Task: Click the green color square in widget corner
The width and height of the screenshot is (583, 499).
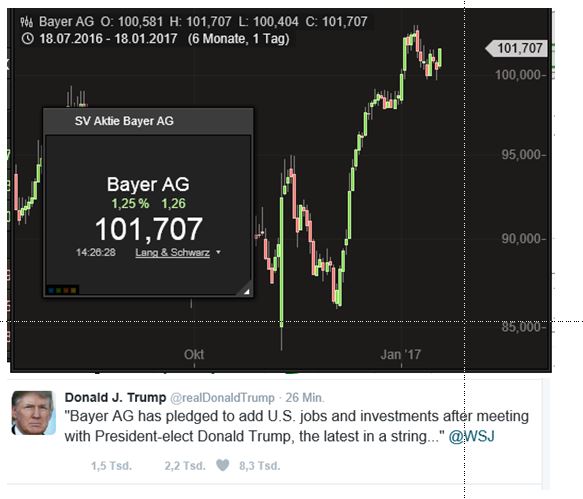Action: tap(58, 290)
